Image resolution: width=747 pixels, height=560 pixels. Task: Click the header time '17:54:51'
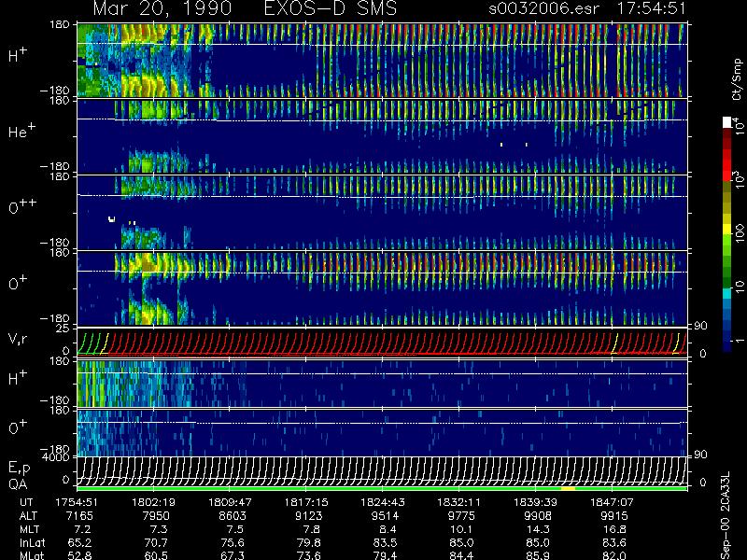tap(651, 8)
